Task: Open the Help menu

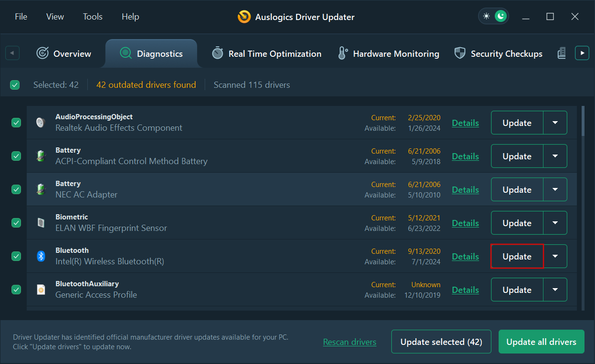Action: point(130,17)
